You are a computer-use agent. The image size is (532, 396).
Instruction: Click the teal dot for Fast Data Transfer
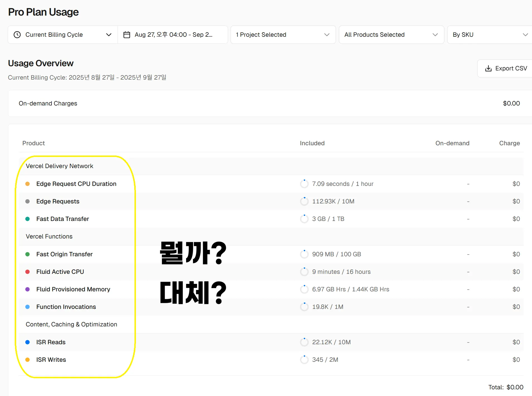pos(28,219)
